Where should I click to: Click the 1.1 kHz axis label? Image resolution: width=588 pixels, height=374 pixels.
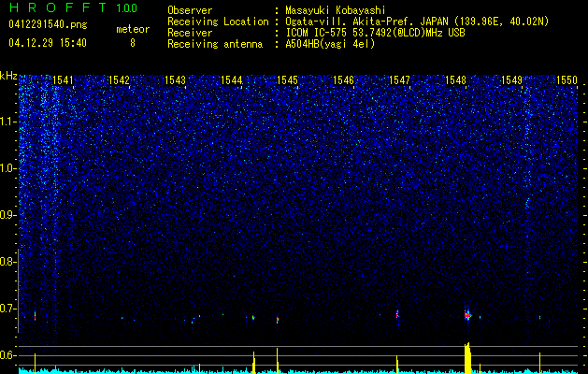pos(7,122)
